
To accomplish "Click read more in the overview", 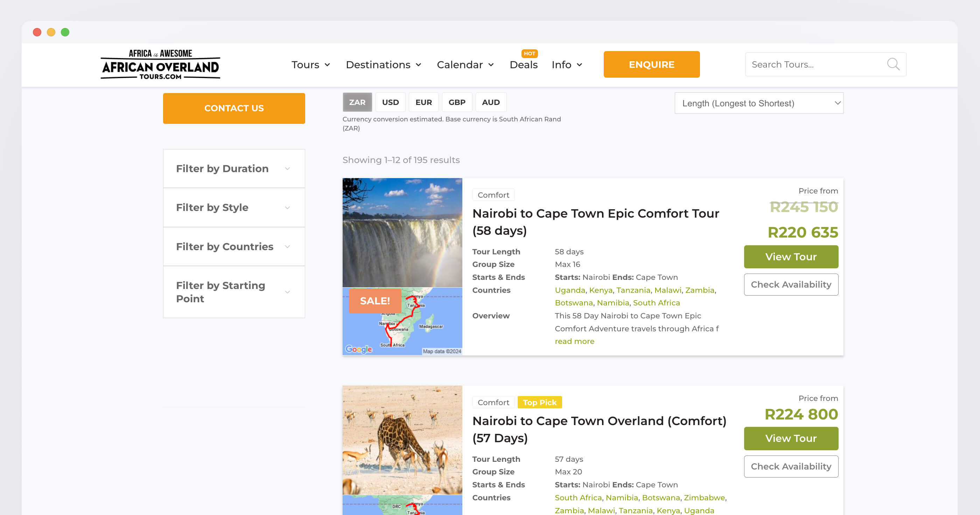I will click(x=574, y=341).
